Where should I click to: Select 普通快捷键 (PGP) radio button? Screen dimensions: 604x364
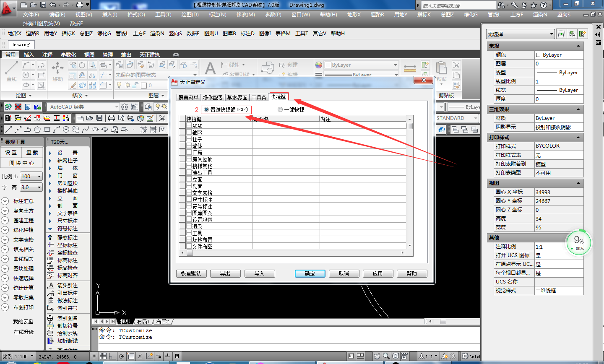click(x=206, y=109)
